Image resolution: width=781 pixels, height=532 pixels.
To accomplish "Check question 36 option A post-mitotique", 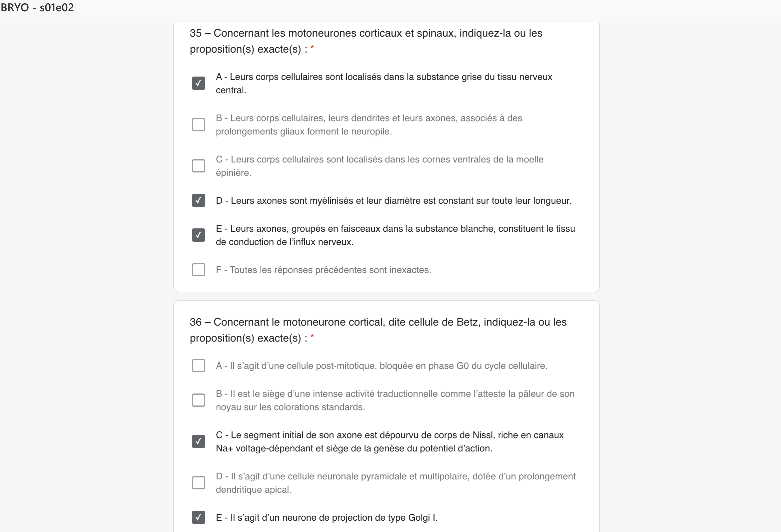I will point(198,366).
